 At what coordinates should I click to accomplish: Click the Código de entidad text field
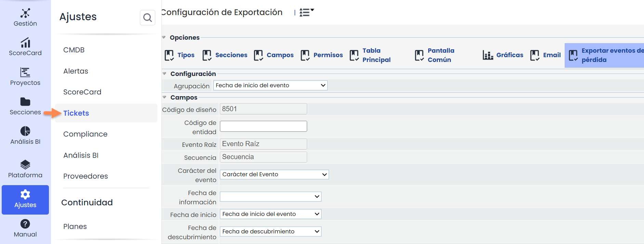[x=263, y=126]
